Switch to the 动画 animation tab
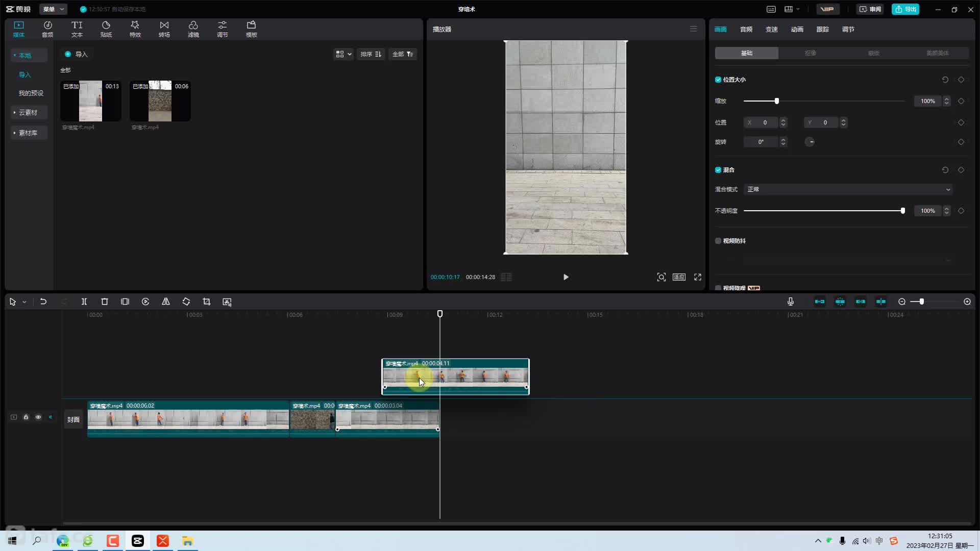 point(797,29)
